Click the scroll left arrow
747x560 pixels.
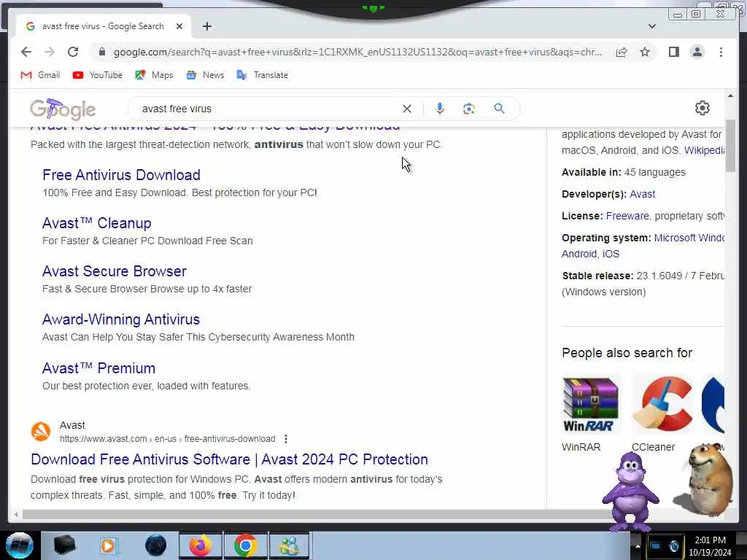[16, 514]
